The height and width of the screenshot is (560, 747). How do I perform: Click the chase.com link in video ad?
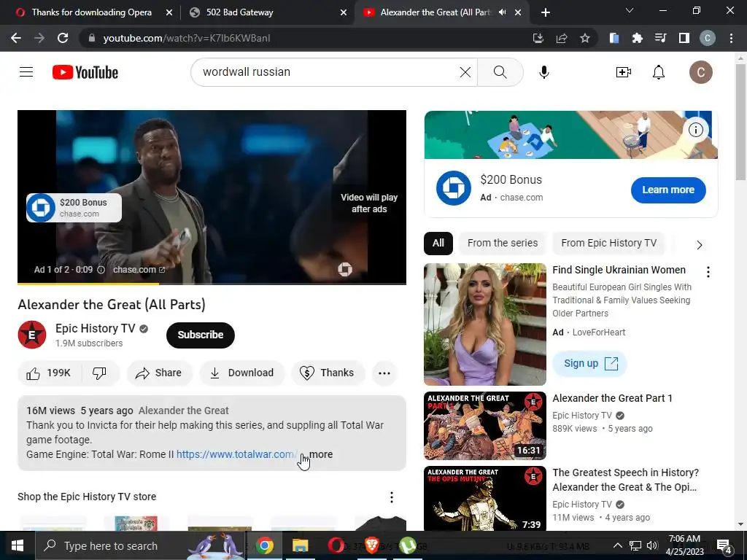point(139,270)
